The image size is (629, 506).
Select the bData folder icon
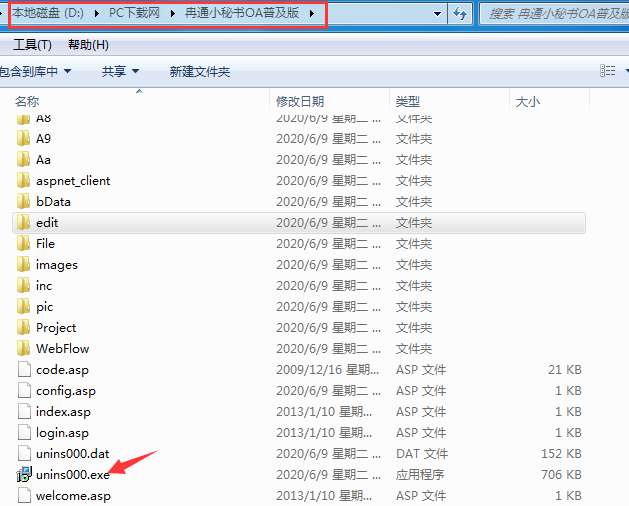[x=24, y=201]
